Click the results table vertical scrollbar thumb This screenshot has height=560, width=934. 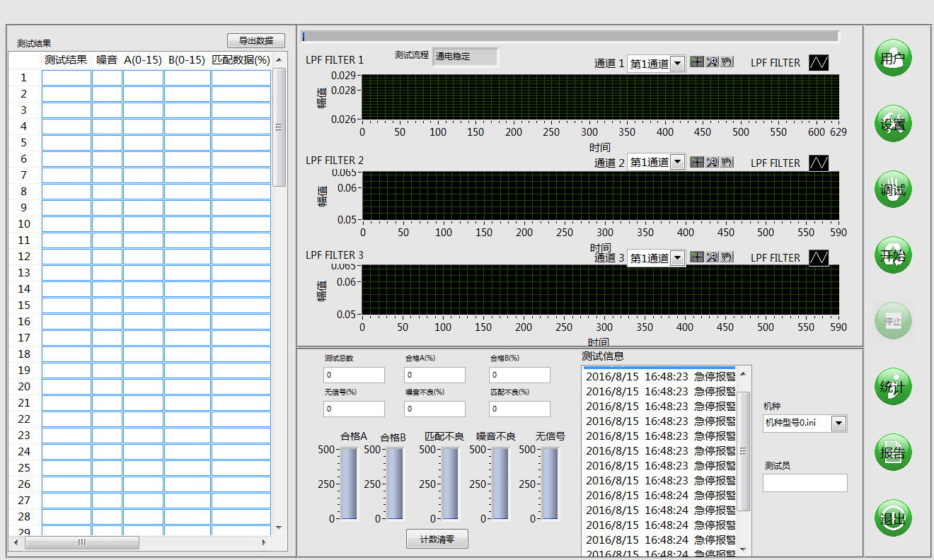[x=279, y=127]
